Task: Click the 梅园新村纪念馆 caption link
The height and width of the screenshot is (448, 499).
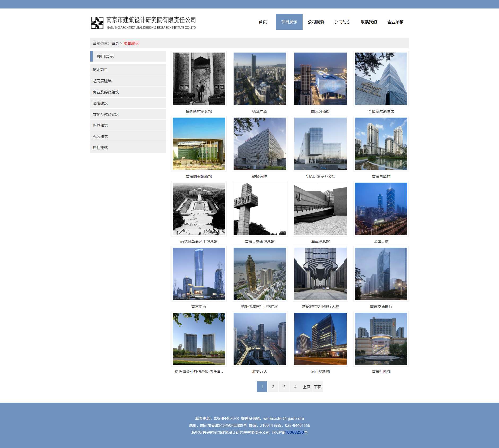Action: (x=199, y=111)
